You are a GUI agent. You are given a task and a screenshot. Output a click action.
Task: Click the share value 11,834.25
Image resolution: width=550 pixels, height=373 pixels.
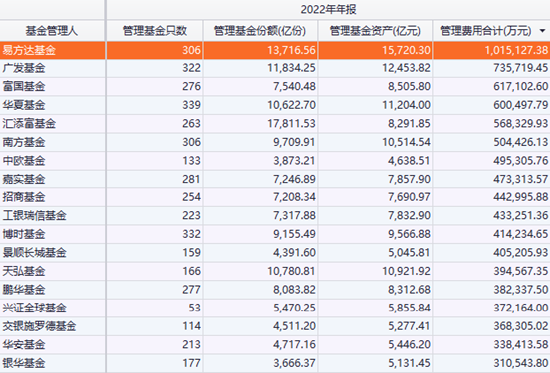tap(291, 68)
